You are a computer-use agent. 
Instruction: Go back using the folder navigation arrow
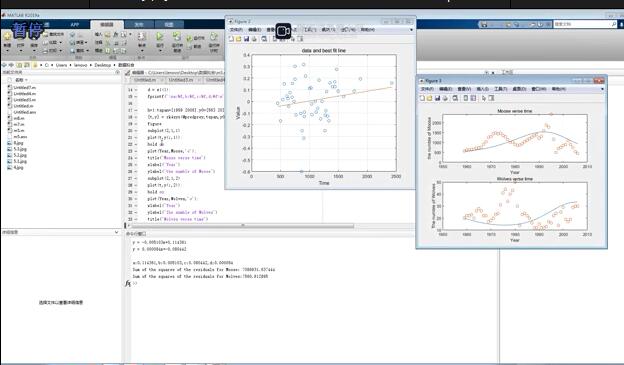4,64
